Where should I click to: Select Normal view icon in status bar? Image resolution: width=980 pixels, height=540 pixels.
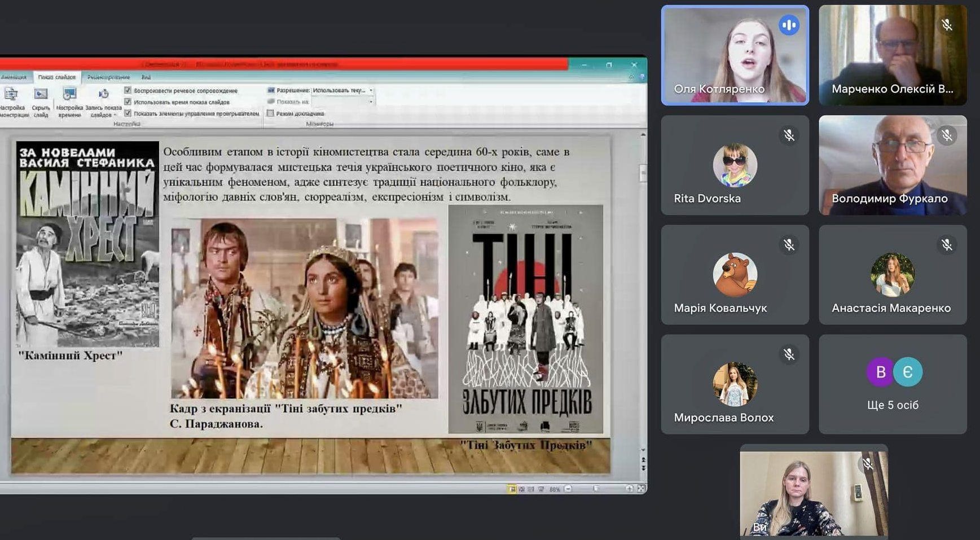click(512, 489)
